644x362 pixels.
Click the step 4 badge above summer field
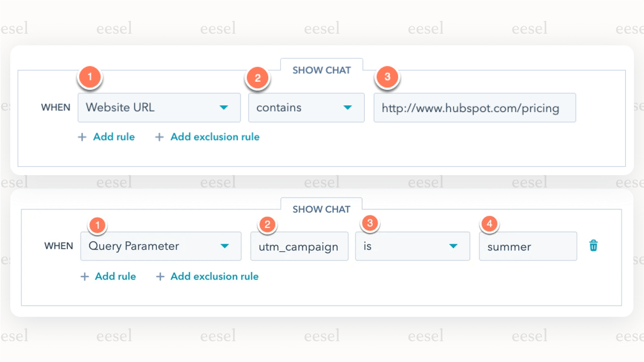pos(490,224)
